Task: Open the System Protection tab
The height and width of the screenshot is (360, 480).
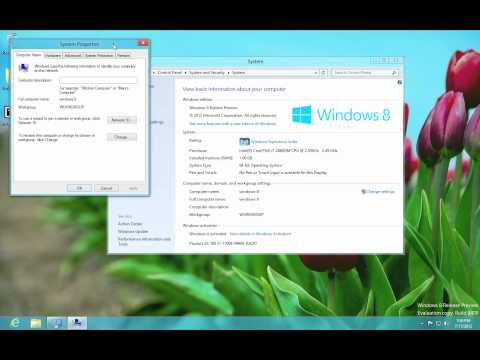Action: 99,55
